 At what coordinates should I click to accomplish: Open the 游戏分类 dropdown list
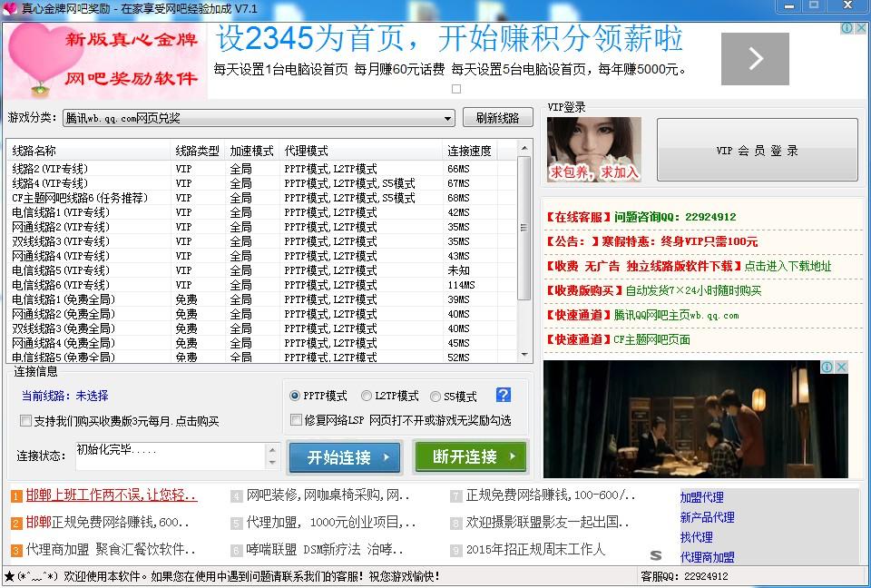coord(447,118)
